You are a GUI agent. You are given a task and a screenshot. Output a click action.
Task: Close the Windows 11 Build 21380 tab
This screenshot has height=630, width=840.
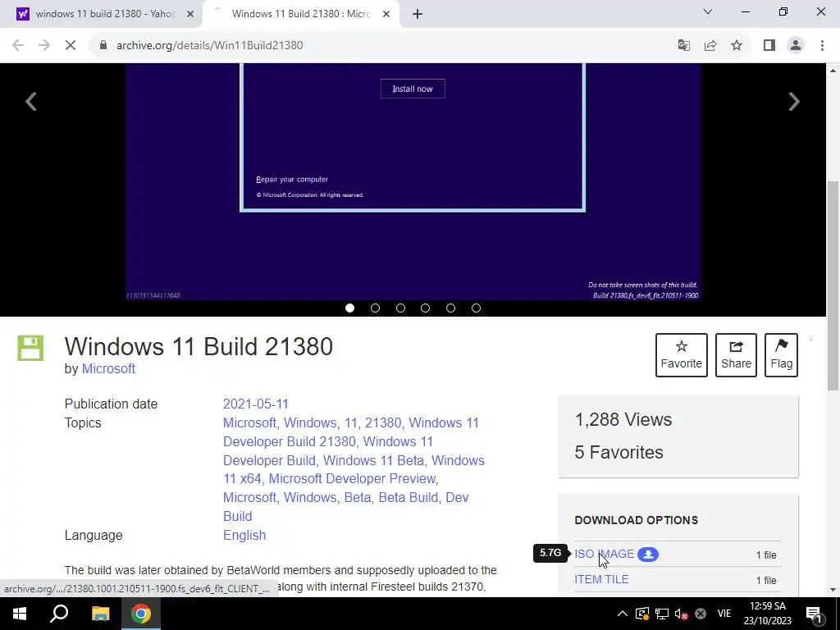click(x=386, y=14)
